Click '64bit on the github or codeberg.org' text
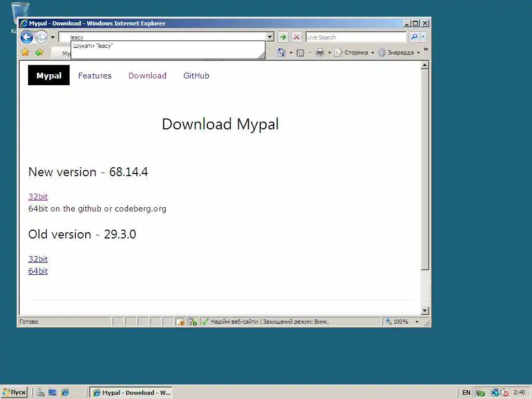The height and width of the screenshot is (399, 532). pos(97,209)
